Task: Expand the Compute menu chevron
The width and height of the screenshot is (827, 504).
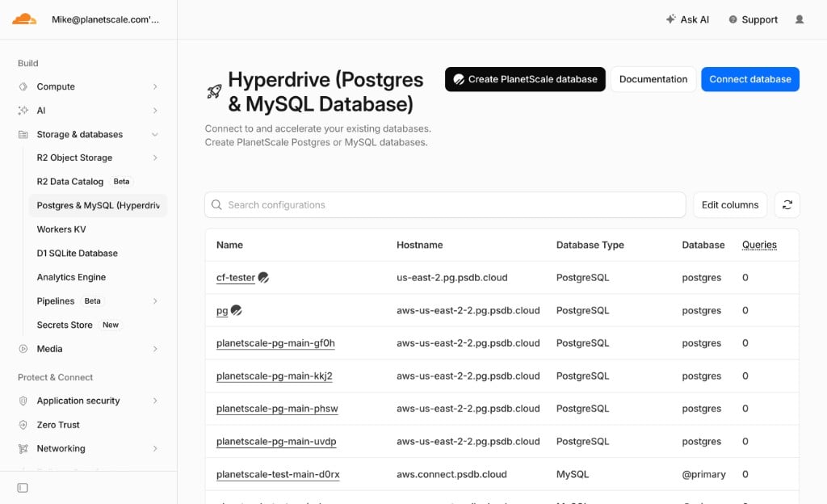Action: point(155,86)
